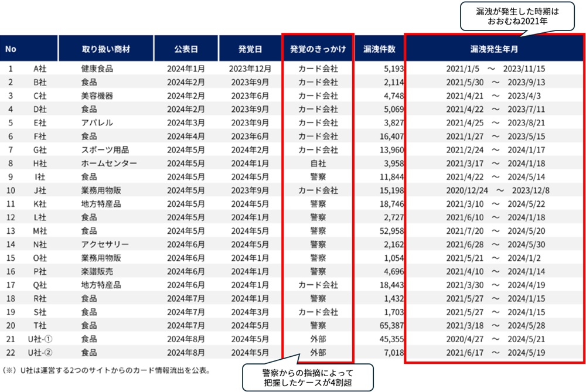Click the '発覚のきっかけ' column header
Image resolution: width=586 pixels, height=392 pixels.
[x=318, y=49]
